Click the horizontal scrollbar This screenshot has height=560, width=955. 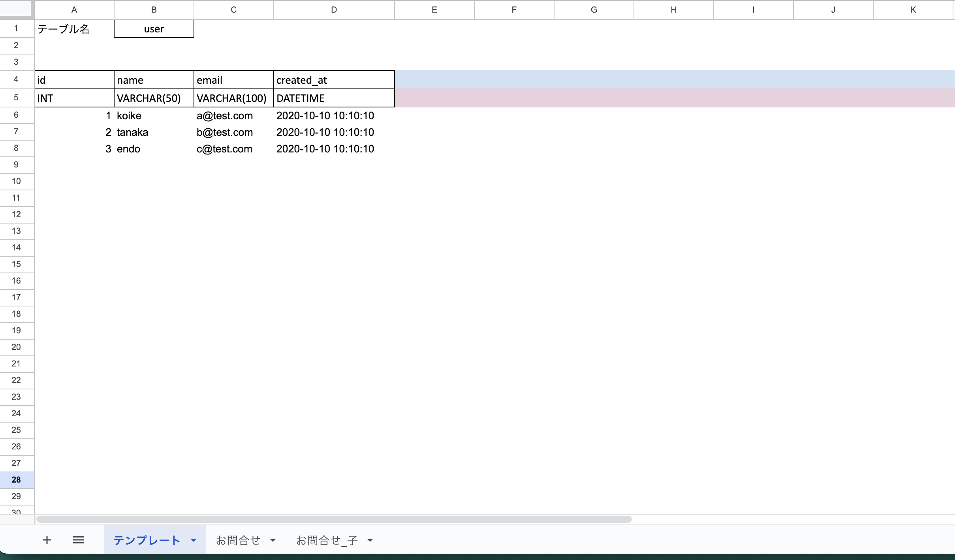[334, 519]
